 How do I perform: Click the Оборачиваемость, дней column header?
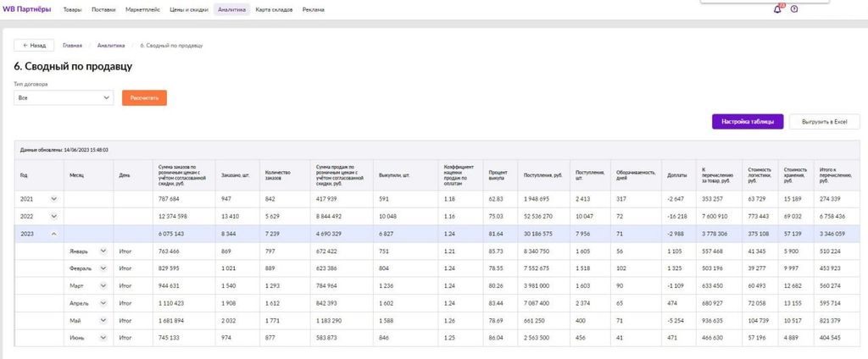636,174
